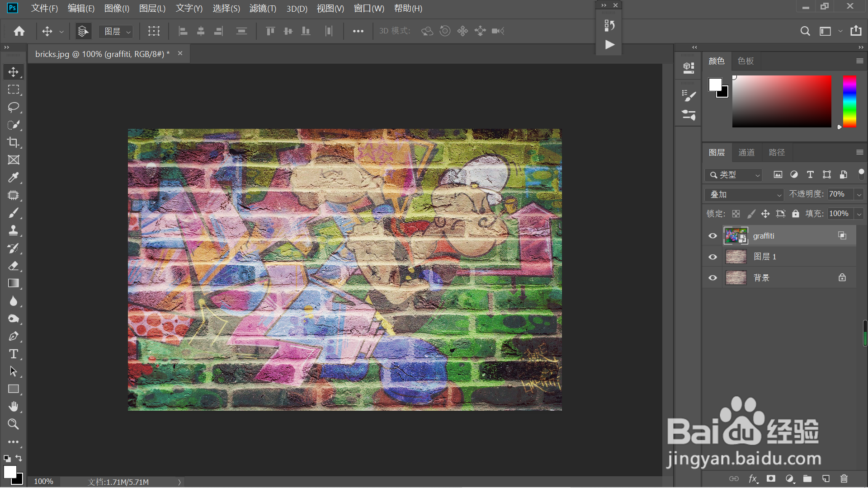Select the Hand tool

coord(14,407)
